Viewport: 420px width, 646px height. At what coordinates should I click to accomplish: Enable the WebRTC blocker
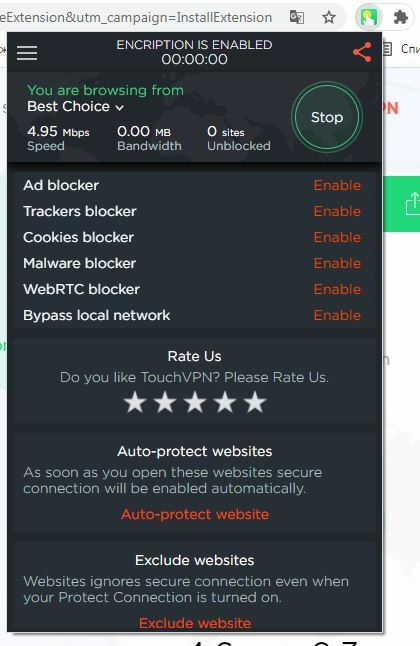click(337, 289)
